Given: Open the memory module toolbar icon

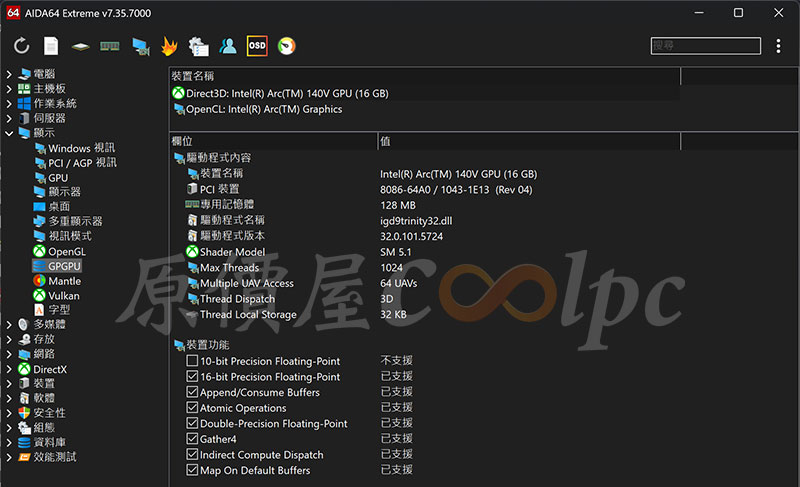Looking at the screenshot, I should pyautogui.click(x=110, y=46).
